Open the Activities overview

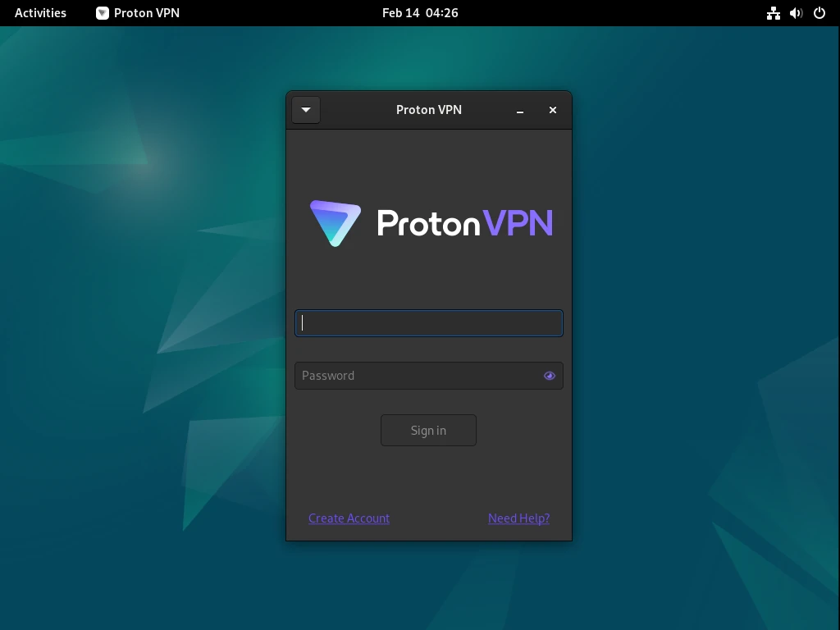pyautogui.click(x=41, y=13)
